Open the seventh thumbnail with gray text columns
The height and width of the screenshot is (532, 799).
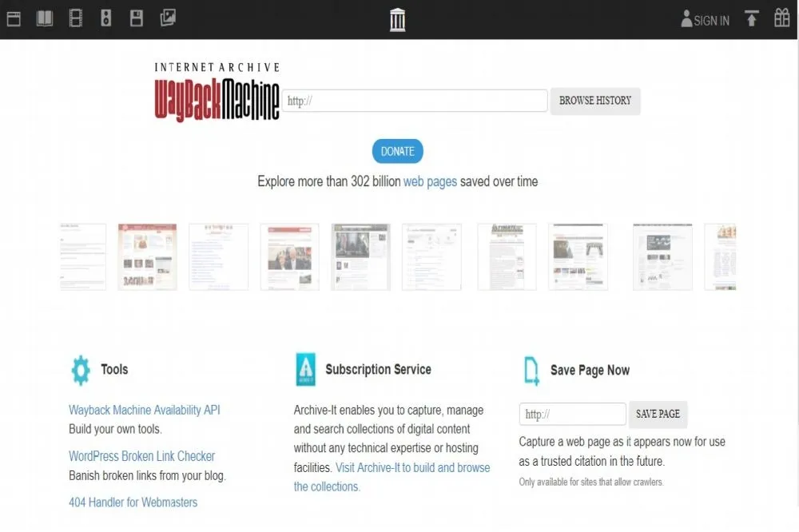click(x=507, y=257)
